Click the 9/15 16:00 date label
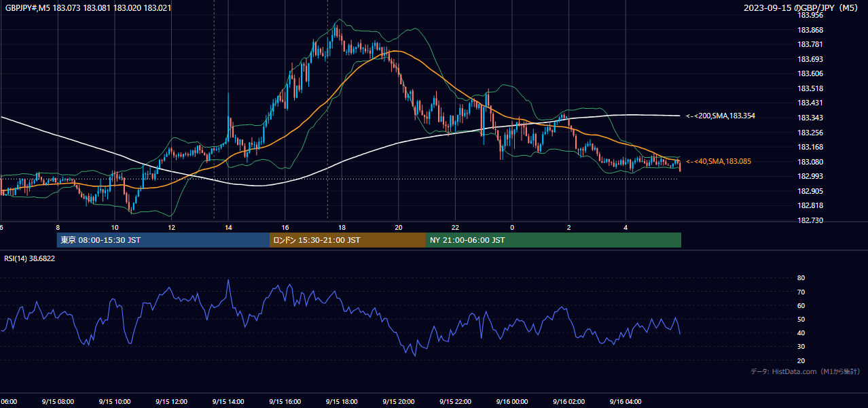868x408 pixels. click(285, 401)
